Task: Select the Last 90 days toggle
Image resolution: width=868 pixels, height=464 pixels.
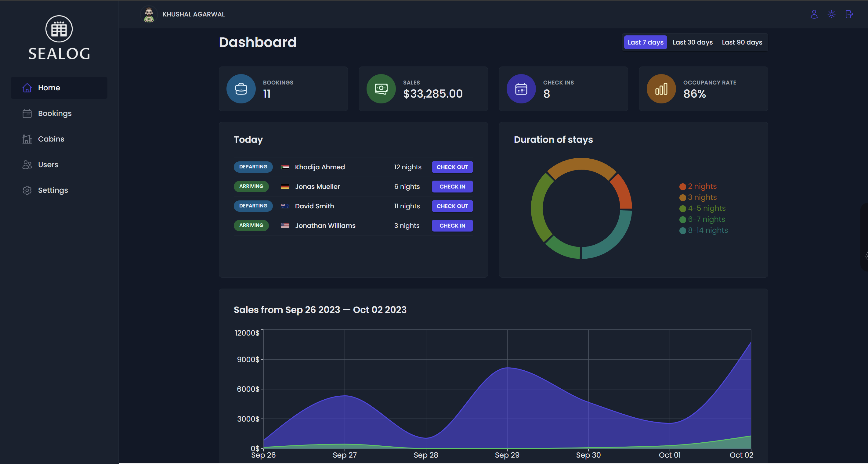Action: (742, 42)
